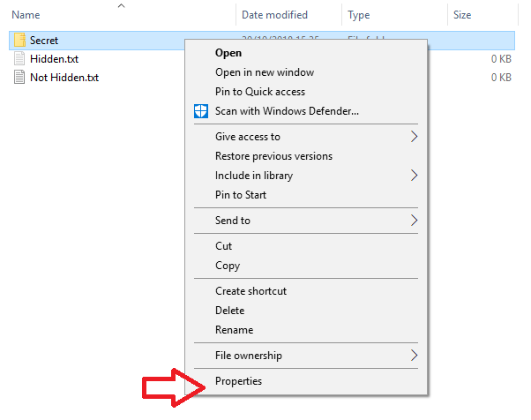The height and width of the screenshot is (420, 531).
Task: Choose Open in new window
Action: [264, 72]
